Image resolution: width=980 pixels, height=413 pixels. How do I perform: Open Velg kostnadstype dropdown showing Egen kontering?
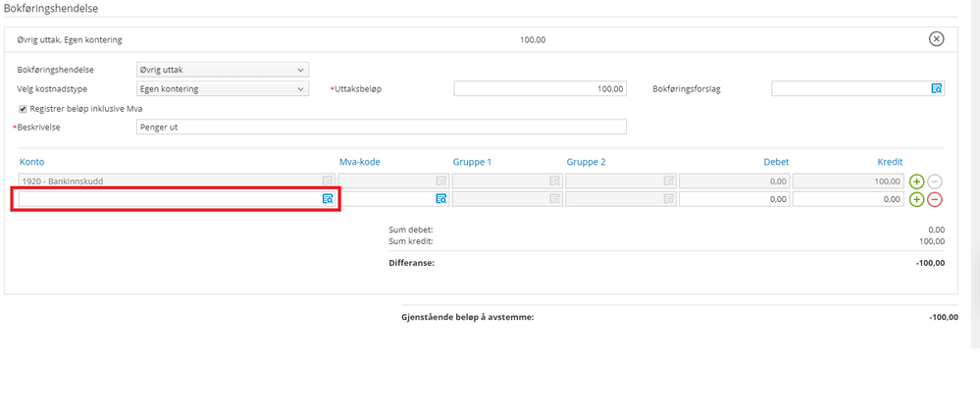(223, 88)
